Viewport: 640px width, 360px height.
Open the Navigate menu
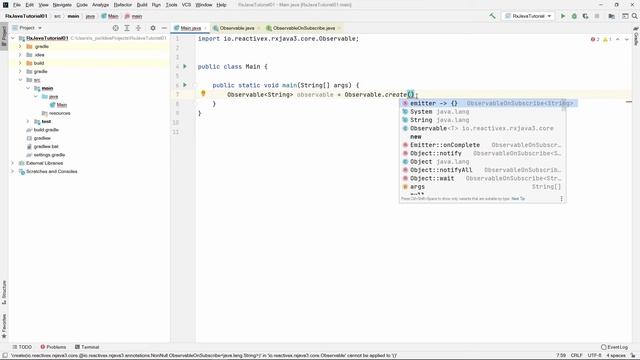[x=62, y=5]
